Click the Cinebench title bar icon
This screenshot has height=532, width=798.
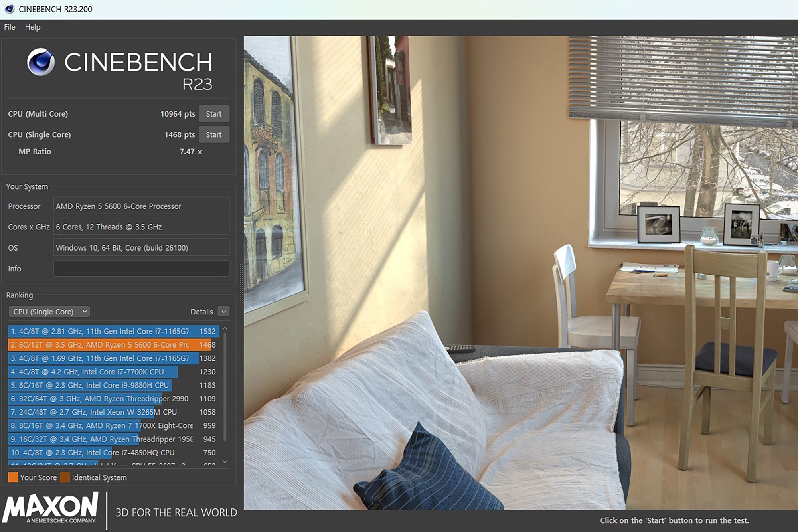click(x=9, y=9)
